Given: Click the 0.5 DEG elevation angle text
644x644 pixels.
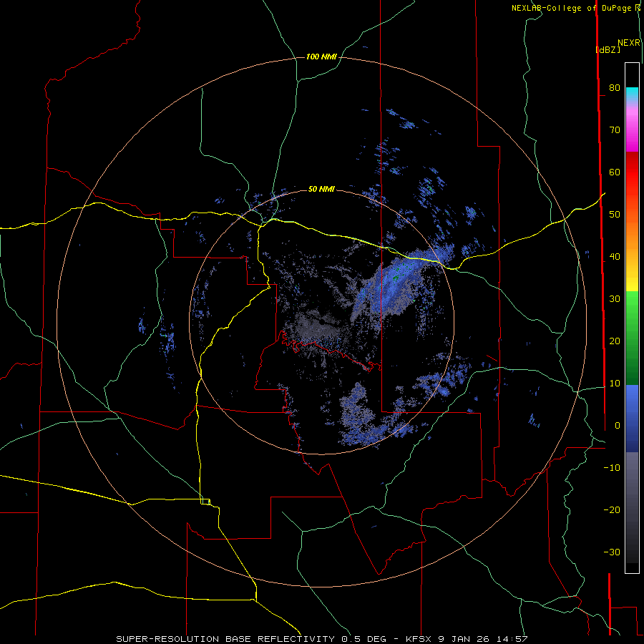Looking at the screenshot, I should pos(364,639).
